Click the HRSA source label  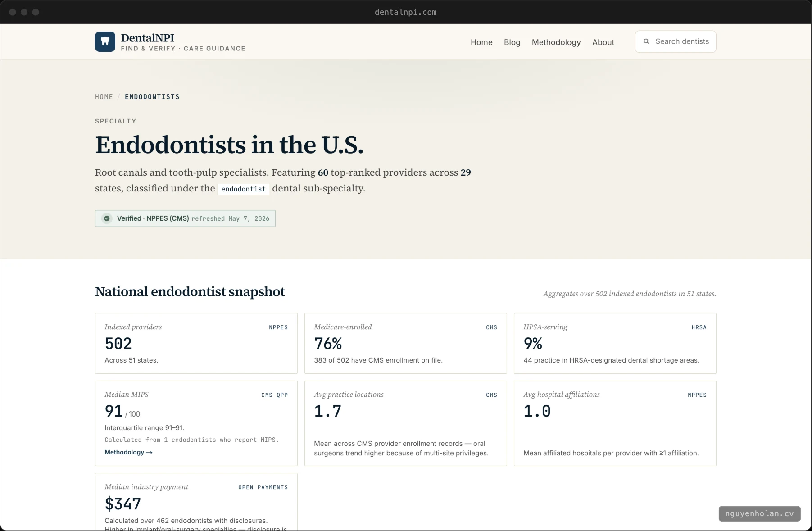pos(699,327)
